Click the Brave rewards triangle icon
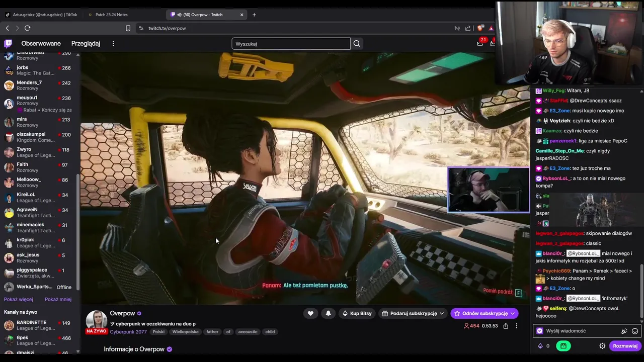This screenshot has height=362, width=644. 492,28
